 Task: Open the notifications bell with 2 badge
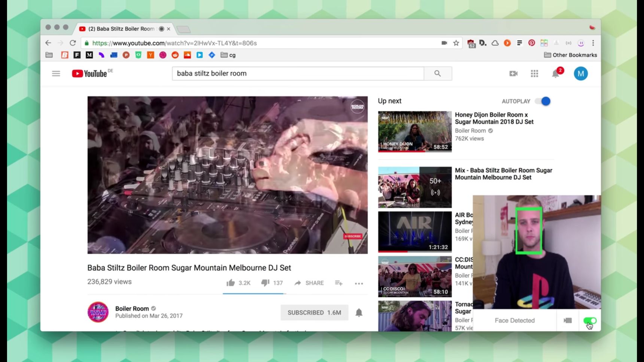click(556, 73)
